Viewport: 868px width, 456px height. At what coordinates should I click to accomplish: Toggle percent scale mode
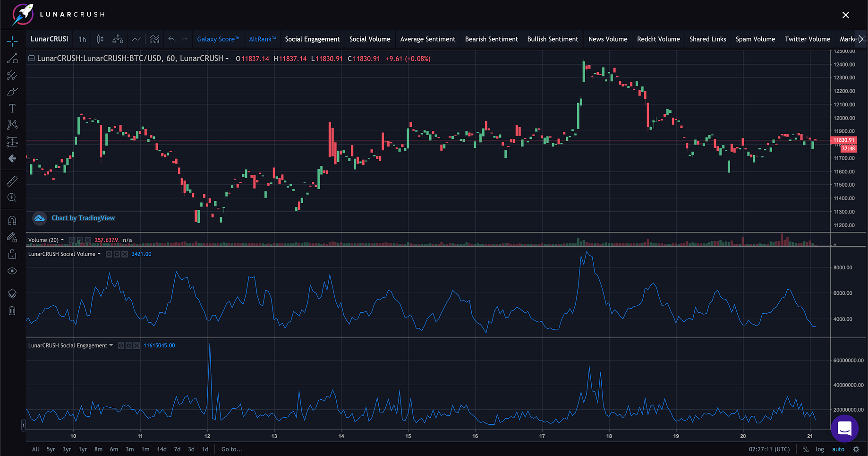806,449
